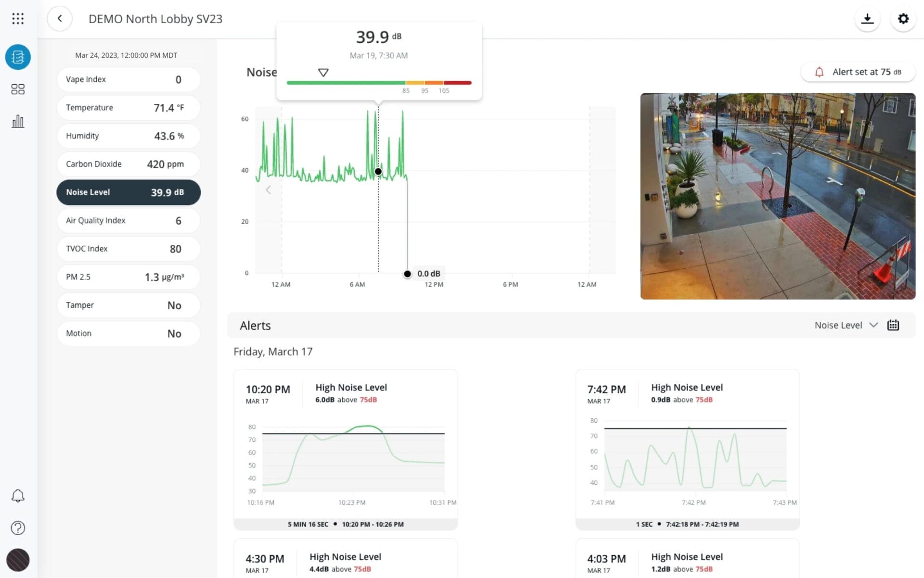Screen dimensions: 924x578
Task: Select the Noise Level metric tile
Action: click(x=128, y=192)
